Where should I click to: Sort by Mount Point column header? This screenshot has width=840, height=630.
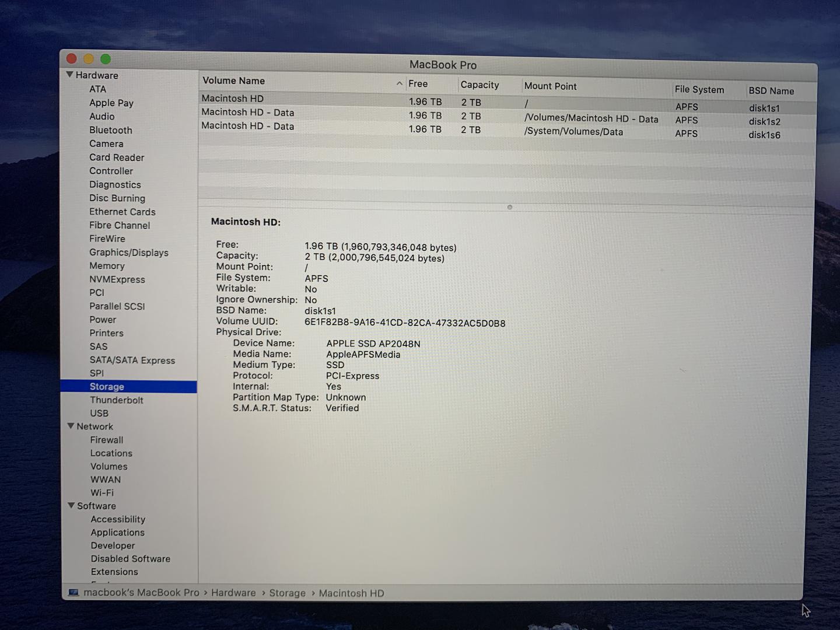coord(551,86)
